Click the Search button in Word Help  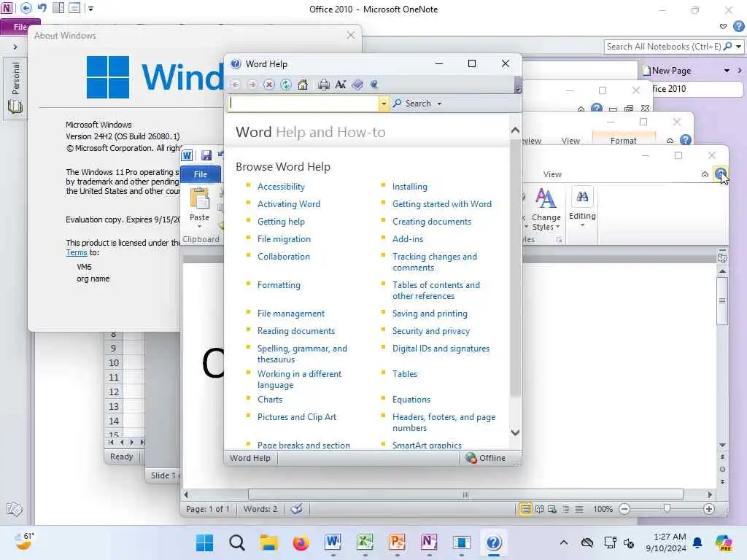click(x=412, y=104)
